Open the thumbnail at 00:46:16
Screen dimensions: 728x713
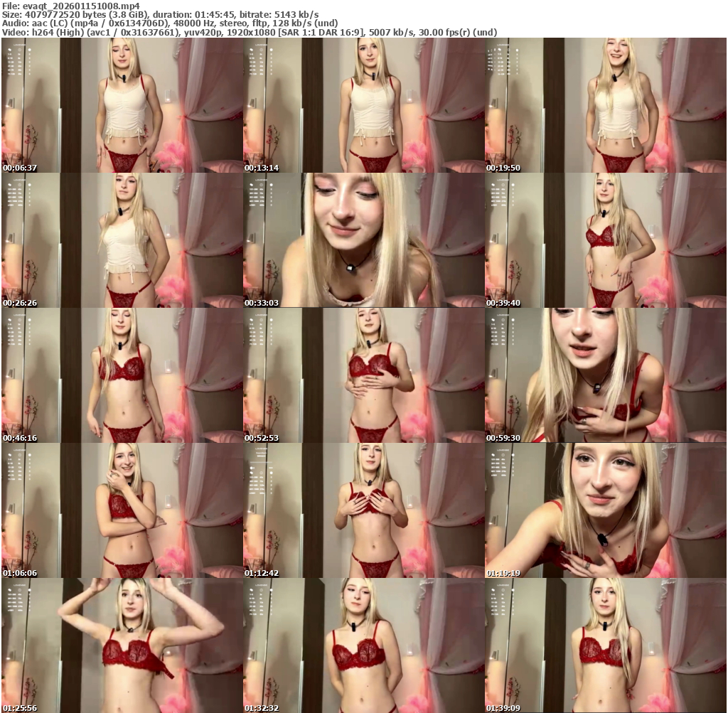pyautogui.click(x=122, y=375)
